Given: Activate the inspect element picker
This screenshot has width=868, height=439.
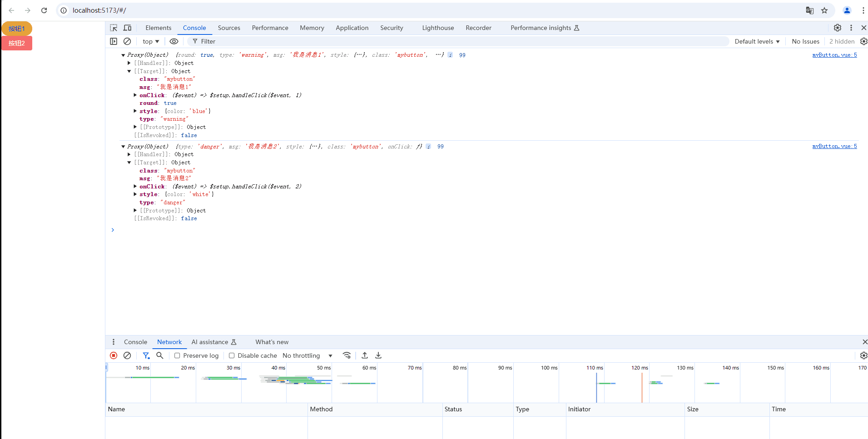Looking at the screenshot, I should click(x=114, y=28).
